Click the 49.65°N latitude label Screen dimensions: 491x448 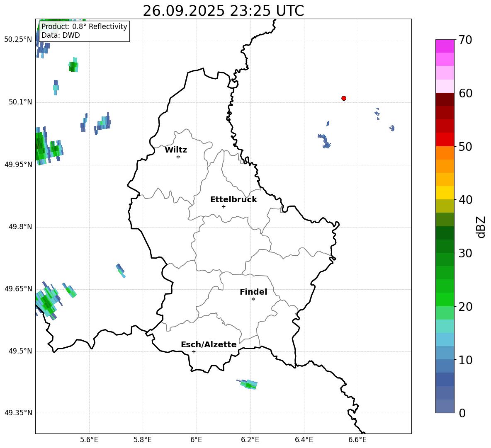pyautogui.click(x=18, y=289)
